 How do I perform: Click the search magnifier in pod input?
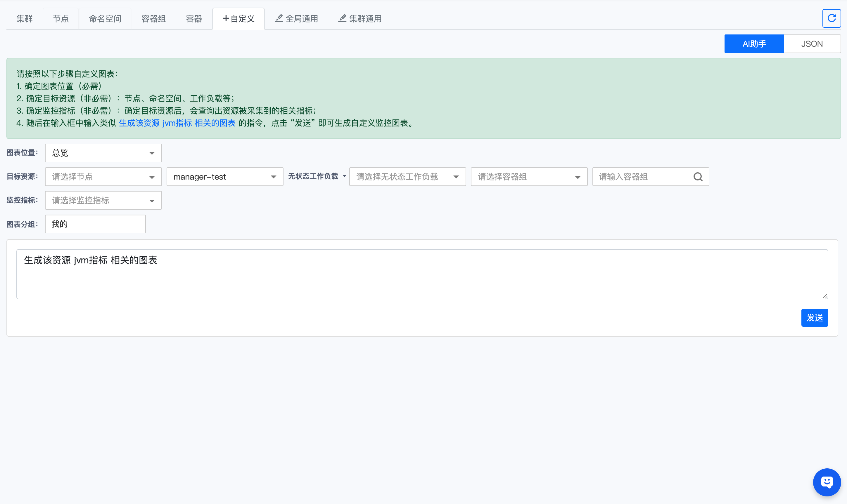698,177
